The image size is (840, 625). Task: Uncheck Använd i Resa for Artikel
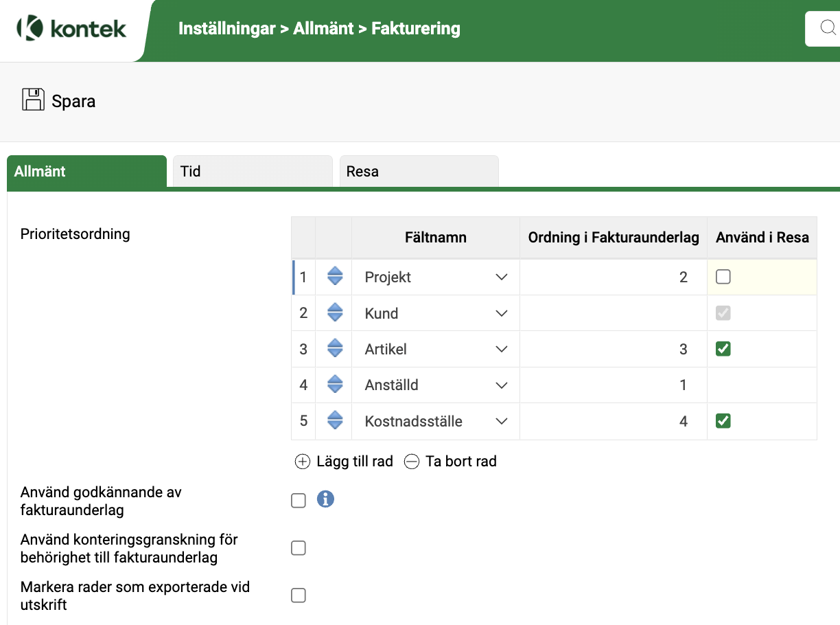point(723,349)
